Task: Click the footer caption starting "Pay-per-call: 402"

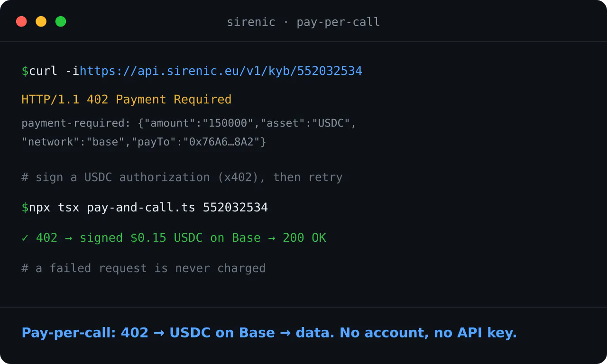Action: point(269,333)
